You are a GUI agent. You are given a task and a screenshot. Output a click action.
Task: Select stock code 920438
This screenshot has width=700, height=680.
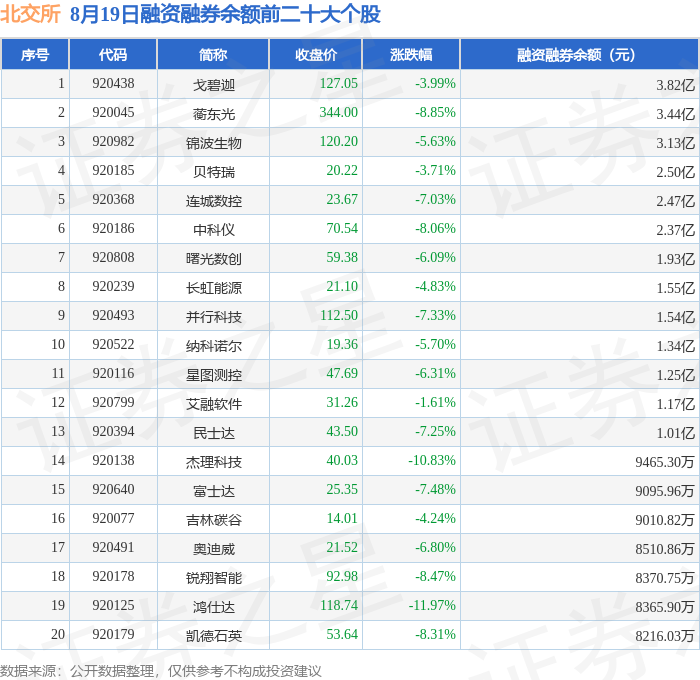click(113, 83)
